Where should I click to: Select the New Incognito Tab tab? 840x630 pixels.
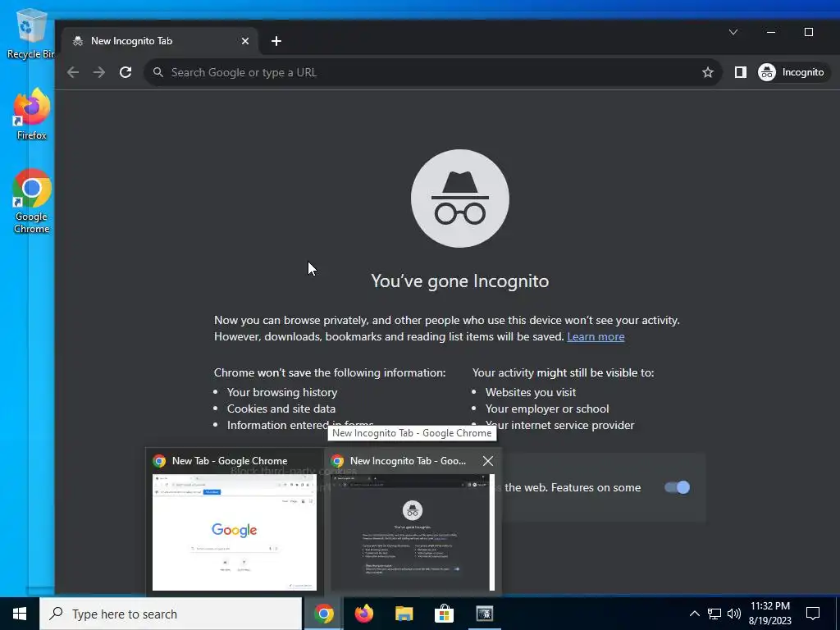(160, 41)
